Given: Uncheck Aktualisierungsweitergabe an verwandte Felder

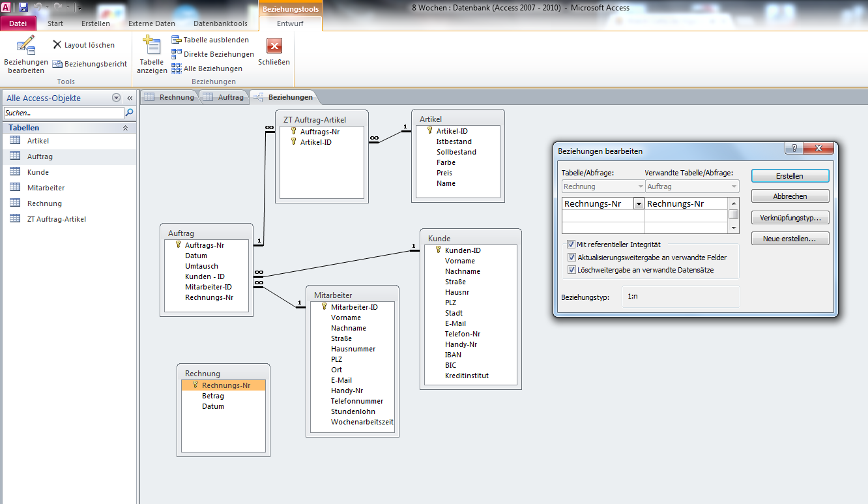Looking at the screenshot, I should click(571, 258).
